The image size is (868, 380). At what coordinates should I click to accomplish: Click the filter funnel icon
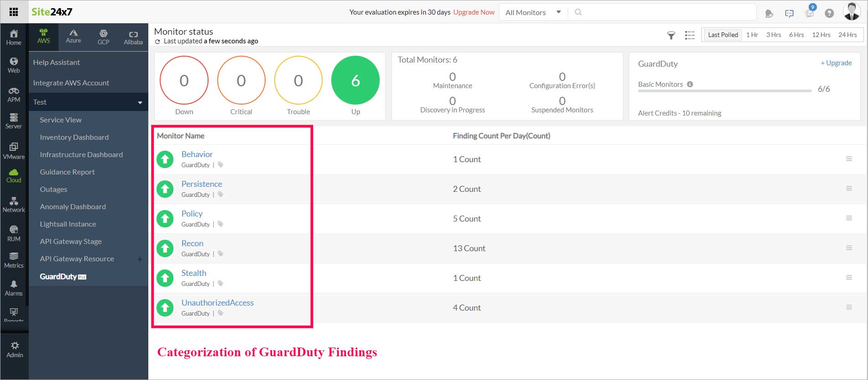[671, 35]
